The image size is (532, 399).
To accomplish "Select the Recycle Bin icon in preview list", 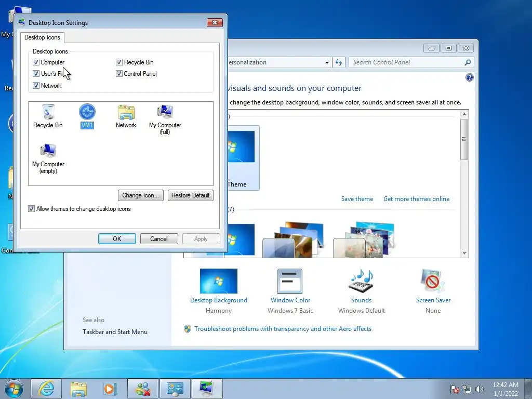I will pyautogui.click(x=48, y=116).
